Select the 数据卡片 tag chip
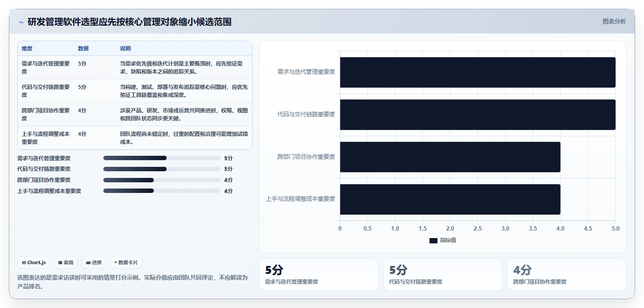 [x=126, y=262]
